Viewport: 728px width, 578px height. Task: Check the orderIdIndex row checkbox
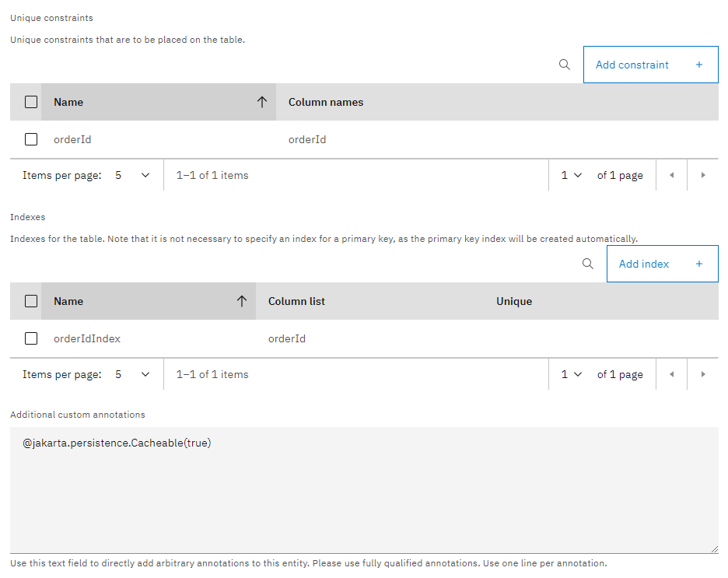pos(31,338)
